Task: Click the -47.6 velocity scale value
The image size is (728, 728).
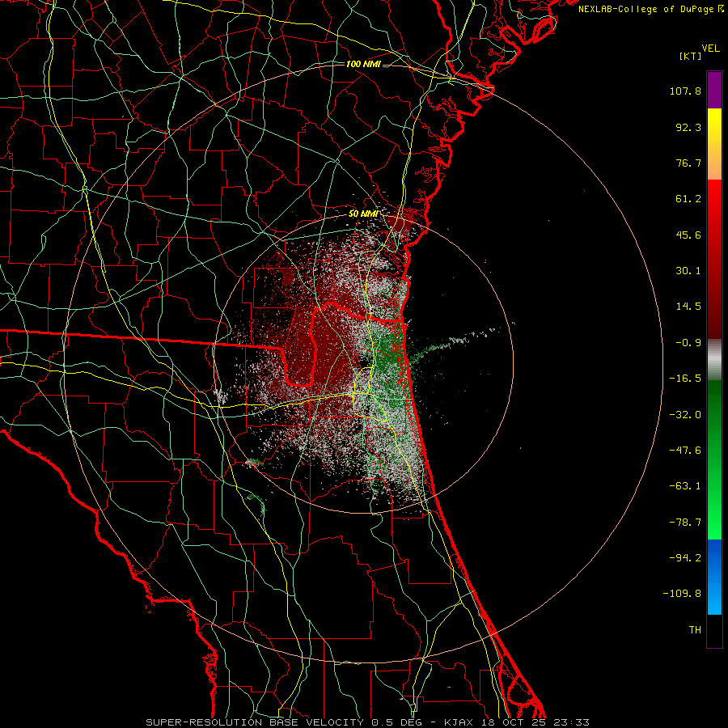Action: pos(685,451)
